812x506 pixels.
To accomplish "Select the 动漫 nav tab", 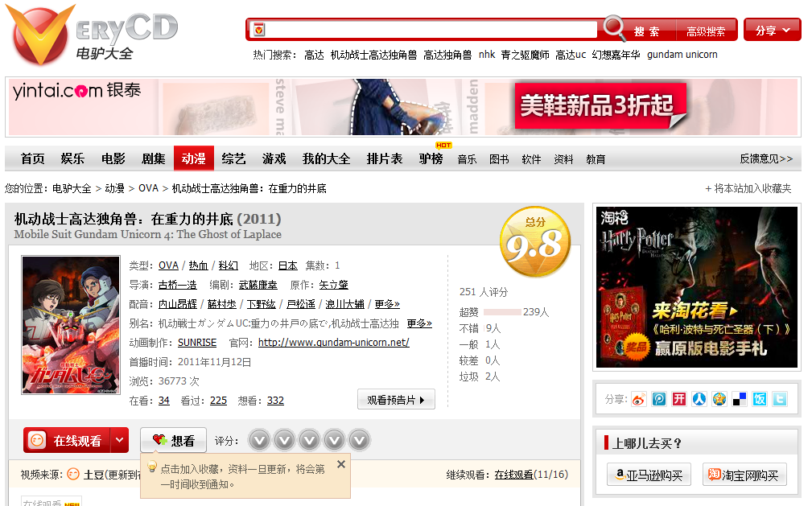I will [x=194, y=158].
